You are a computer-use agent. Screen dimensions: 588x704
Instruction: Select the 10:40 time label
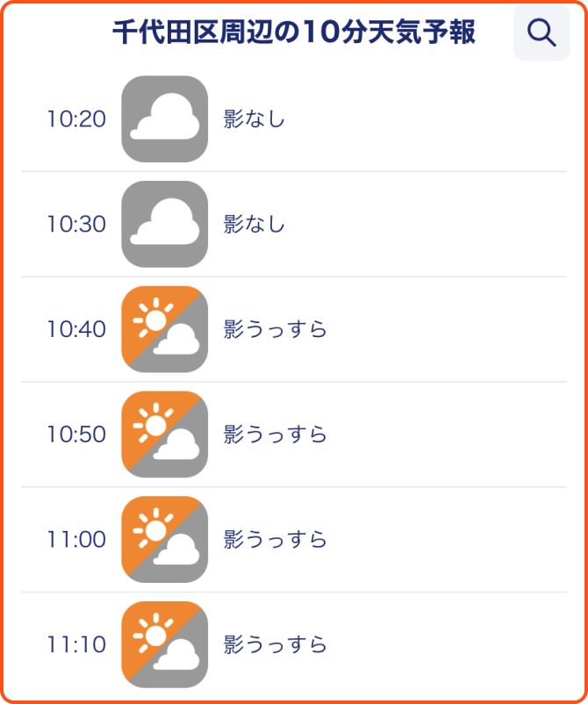(76, 329)
